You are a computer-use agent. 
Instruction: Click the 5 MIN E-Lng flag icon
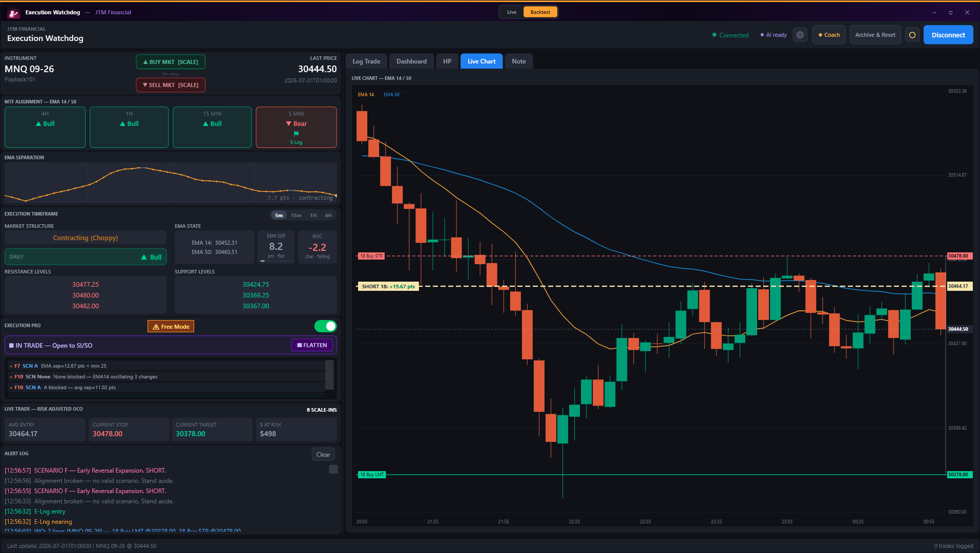click(296, 134)
